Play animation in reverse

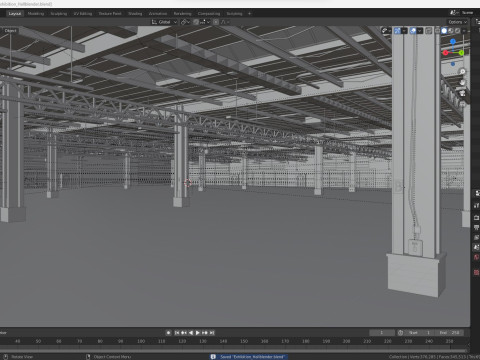[x=191, y=333]
